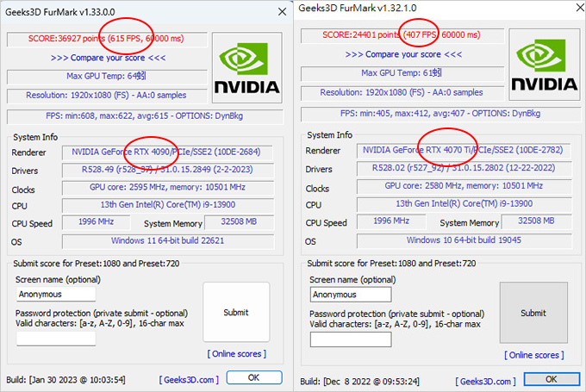
Task: Click Resolution 1920x1080 field in v1.32.1.0 window
Action: pos(402,93)
